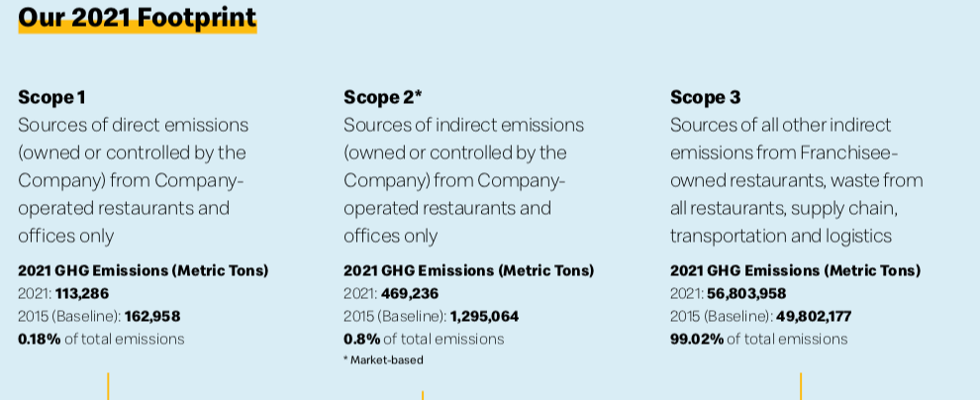Click the Scope 3 2021 value 56,803,958
This screenshot has height=400, width=980.
[x=746, y=294]
